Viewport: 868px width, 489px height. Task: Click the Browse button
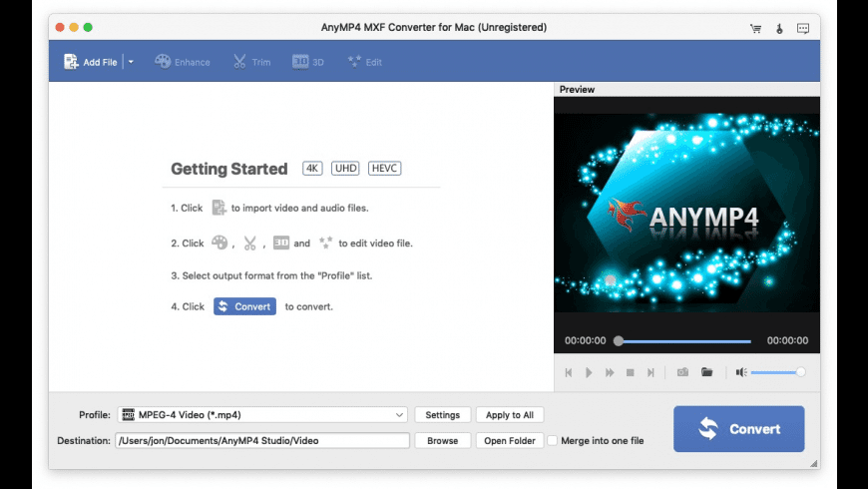click(x=442, y=441)
